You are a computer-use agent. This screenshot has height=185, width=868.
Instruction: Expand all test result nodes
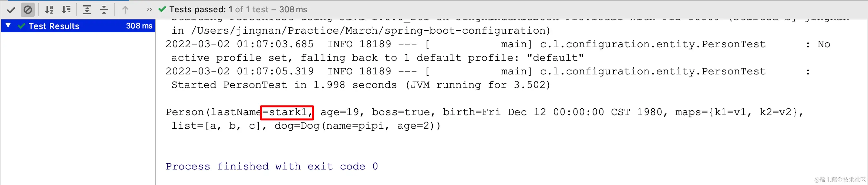[87, 9]
